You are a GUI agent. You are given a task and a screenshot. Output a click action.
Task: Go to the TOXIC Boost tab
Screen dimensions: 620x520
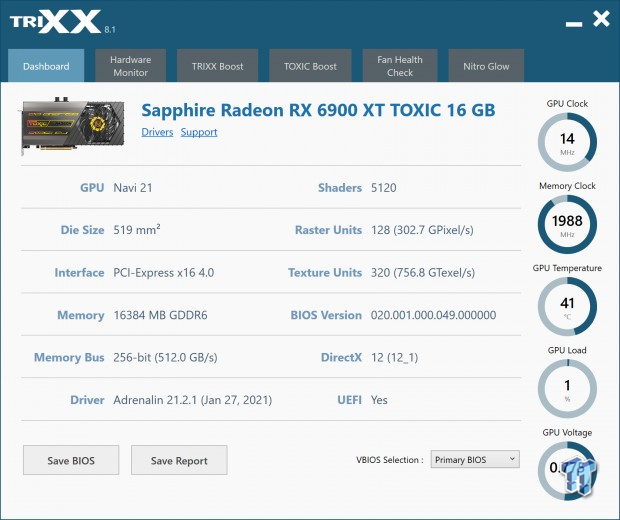[310, 66]
